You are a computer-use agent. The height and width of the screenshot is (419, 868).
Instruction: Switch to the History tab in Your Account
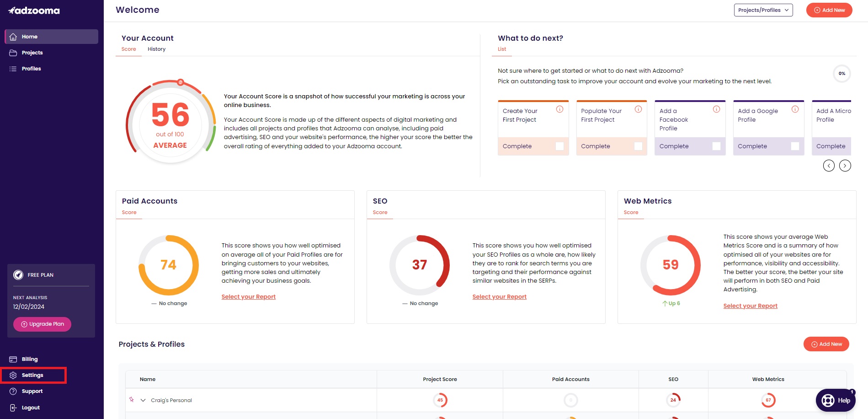point(156,49)
